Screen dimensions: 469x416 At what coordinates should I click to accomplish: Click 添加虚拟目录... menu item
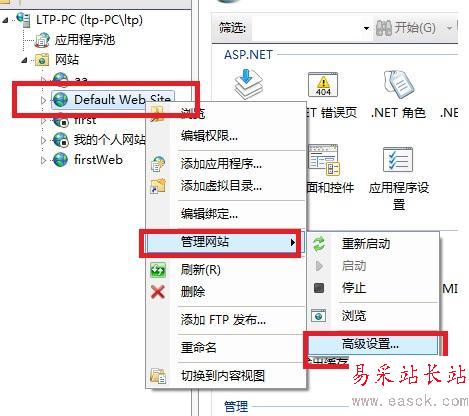tap(221, 186)
